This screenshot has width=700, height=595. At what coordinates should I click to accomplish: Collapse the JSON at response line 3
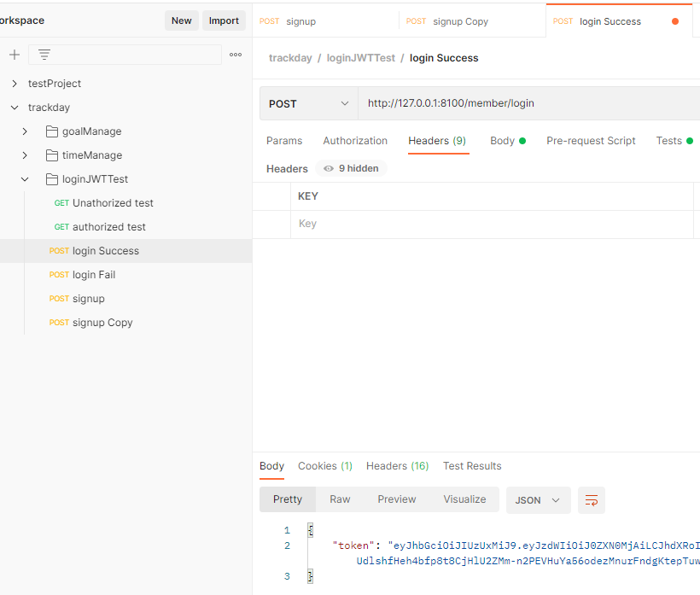tap(310, 576)
